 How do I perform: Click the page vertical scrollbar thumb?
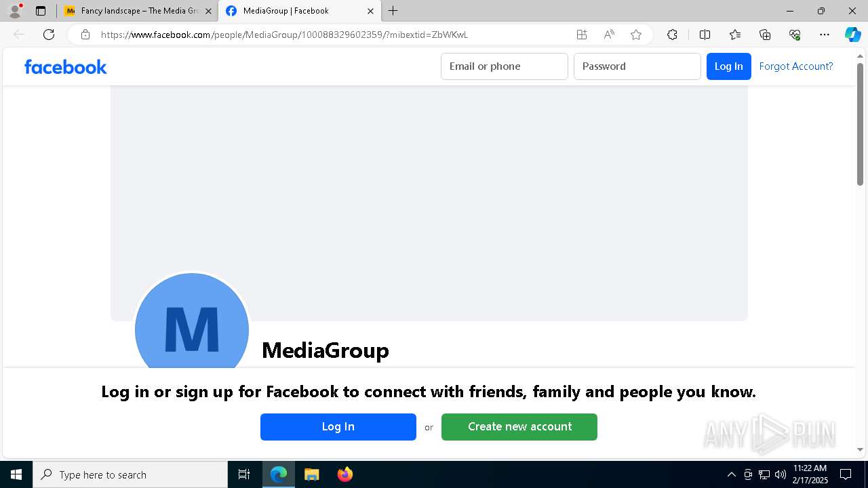(x=860, y=123)
